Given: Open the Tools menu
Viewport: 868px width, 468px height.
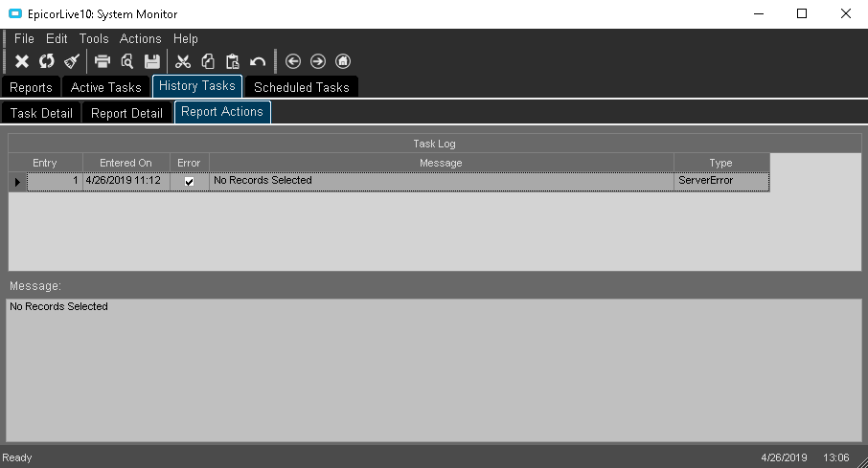Looking at the screenshot, I should [94, 38].
